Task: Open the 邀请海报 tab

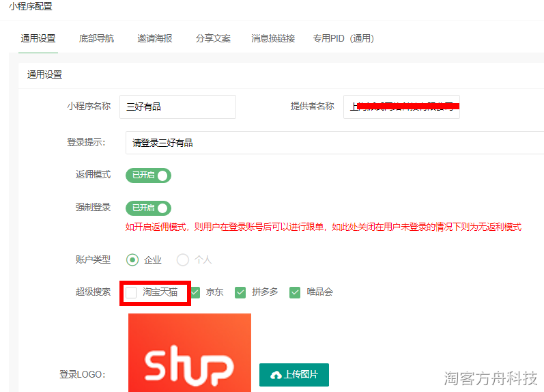Action: point(155,38)
